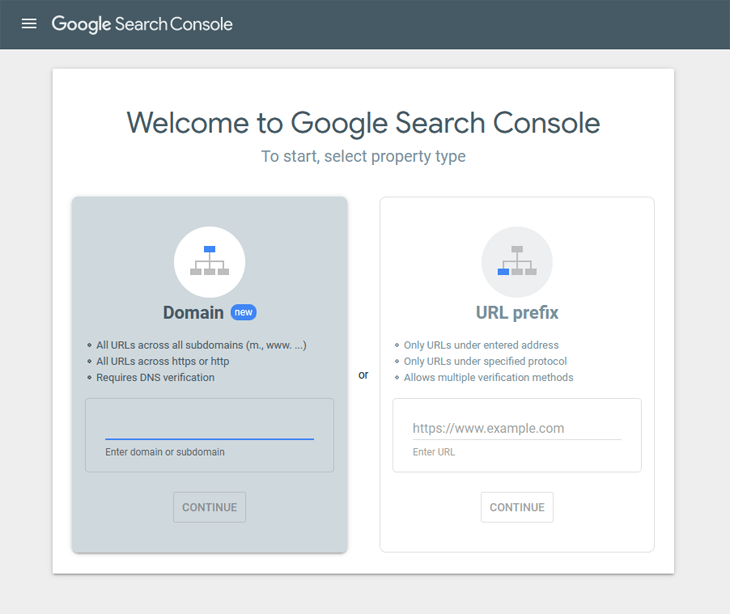The width and height of the screenshot is (730, 614).
Task: Click the https://www.example.com URL field
Action: (x=516, y=428)
